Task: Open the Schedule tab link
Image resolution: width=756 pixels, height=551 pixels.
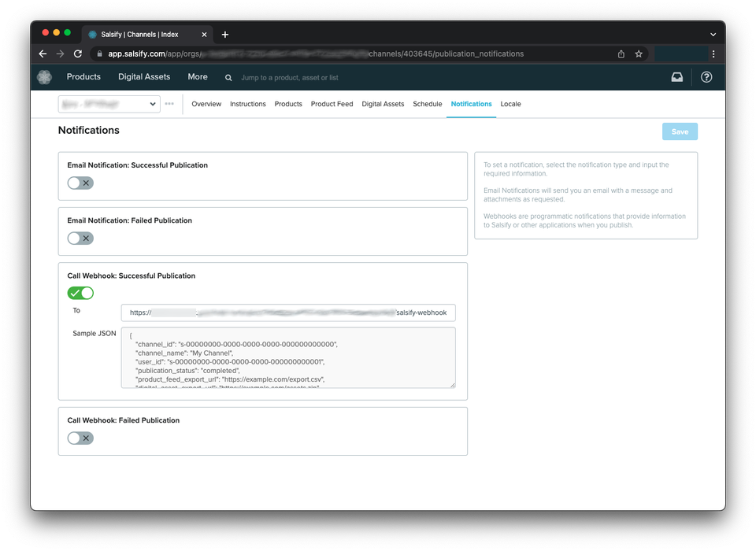Action: (x=427, y=104)
